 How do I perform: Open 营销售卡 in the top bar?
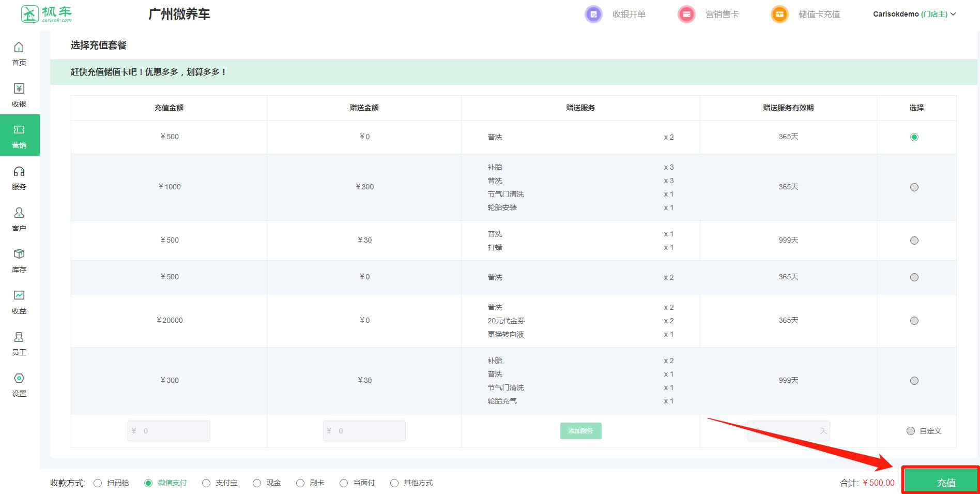click(x=722, y=14)
